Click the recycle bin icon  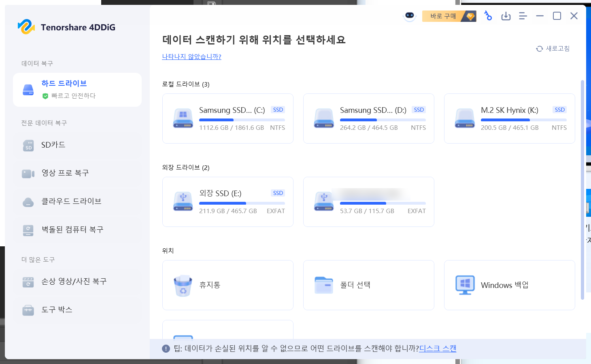coord(183,286)
